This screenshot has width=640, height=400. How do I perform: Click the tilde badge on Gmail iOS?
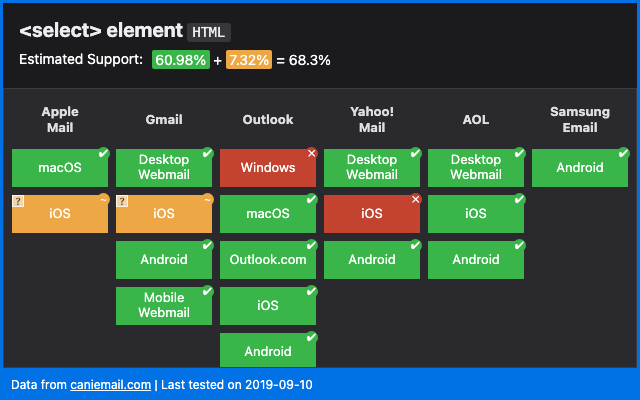tap(208, 199)
